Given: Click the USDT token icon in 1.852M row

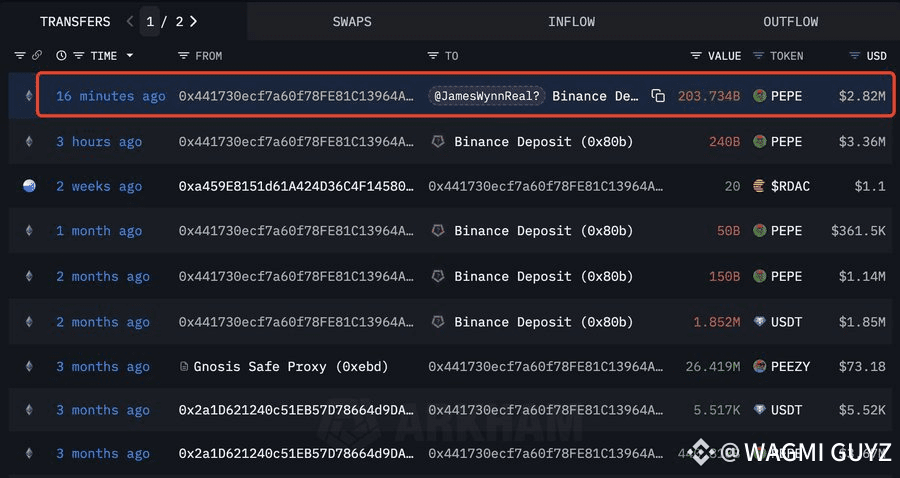Looking at the screenshot, I should 759,322.
